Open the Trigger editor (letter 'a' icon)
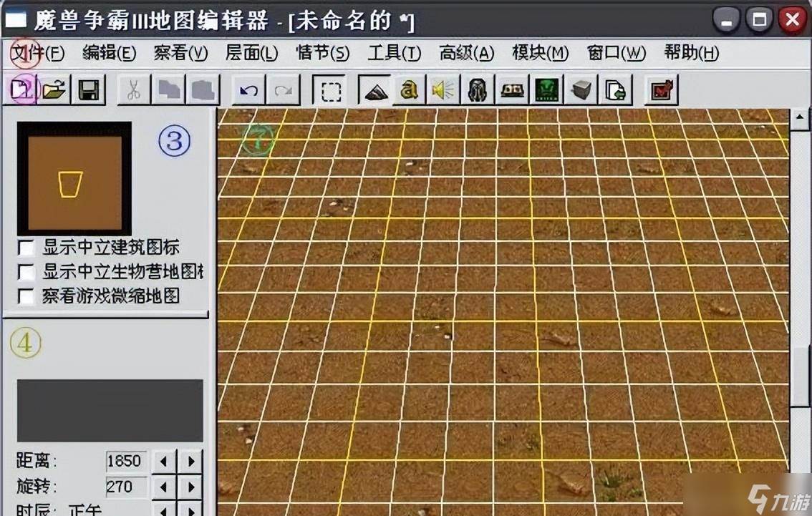The image size is (812, 516). 409,91
